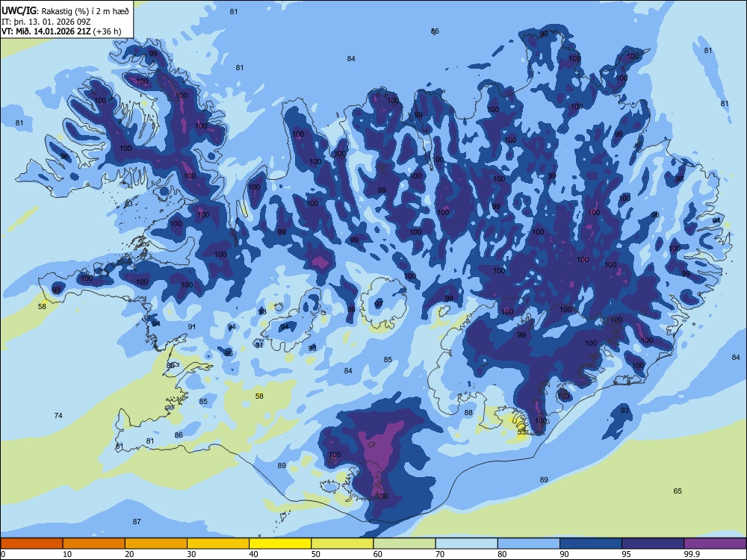This screenshot has width=747, height=560.
Task: Click the purple above-99.9 legend swatch
Action: 715,544
